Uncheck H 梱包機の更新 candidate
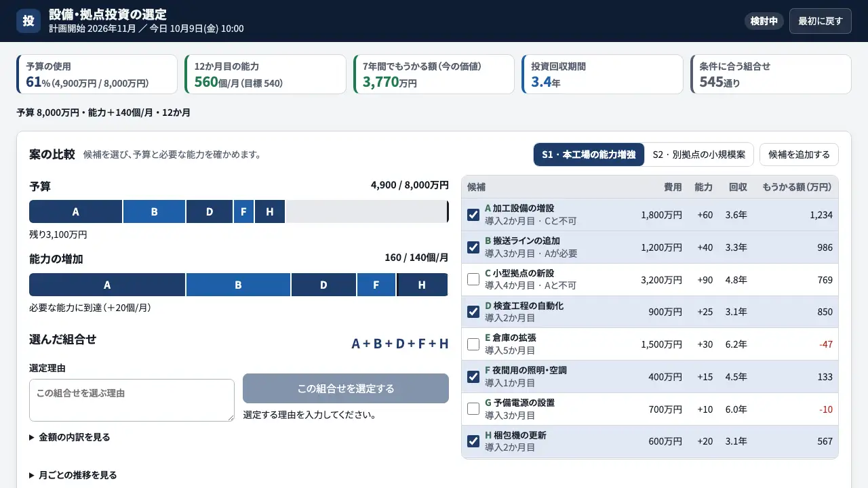 pyautogui.click(x=473, y=441)
